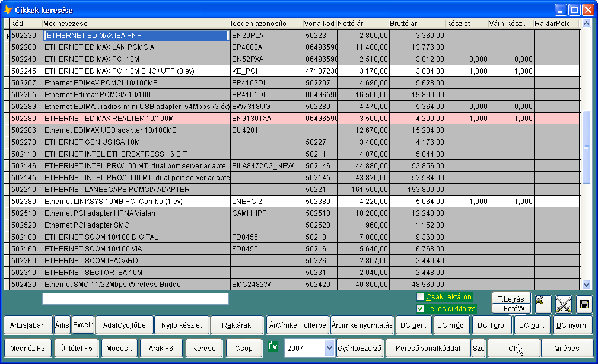Click the BC puff. button
Viewport: 598px width, 364px height.
pos(532,325)
